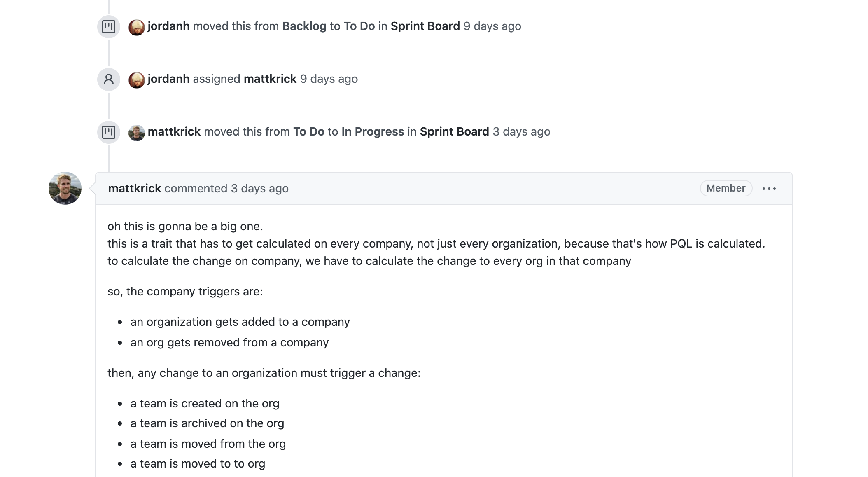868x477 pixels.
Task: Open Sprint Board link in mattkrick's move event
Action: [454, 131]
